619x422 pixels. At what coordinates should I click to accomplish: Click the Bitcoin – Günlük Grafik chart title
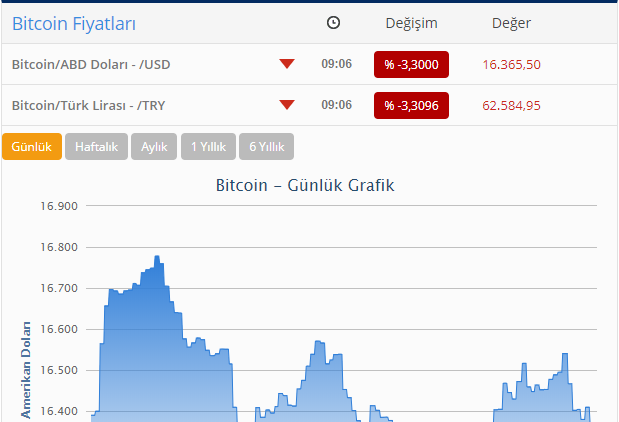click(x=305, y=185)
